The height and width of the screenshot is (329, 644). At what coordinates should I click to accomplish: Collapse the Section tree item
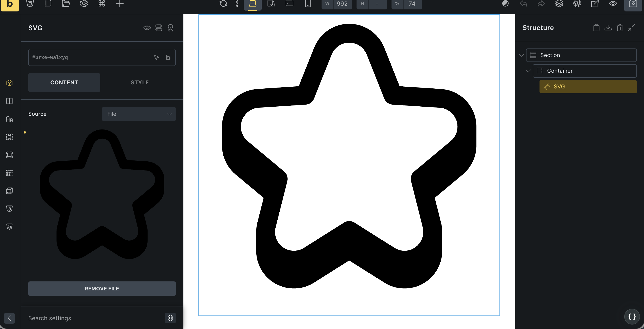522,55
